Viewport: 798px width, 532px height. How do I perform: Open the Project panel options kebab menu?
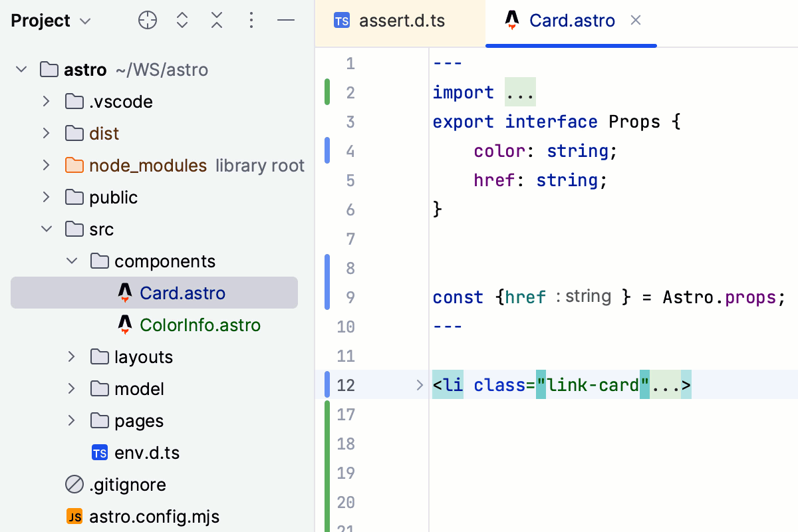pyautogui.click(x=251, y=21)
